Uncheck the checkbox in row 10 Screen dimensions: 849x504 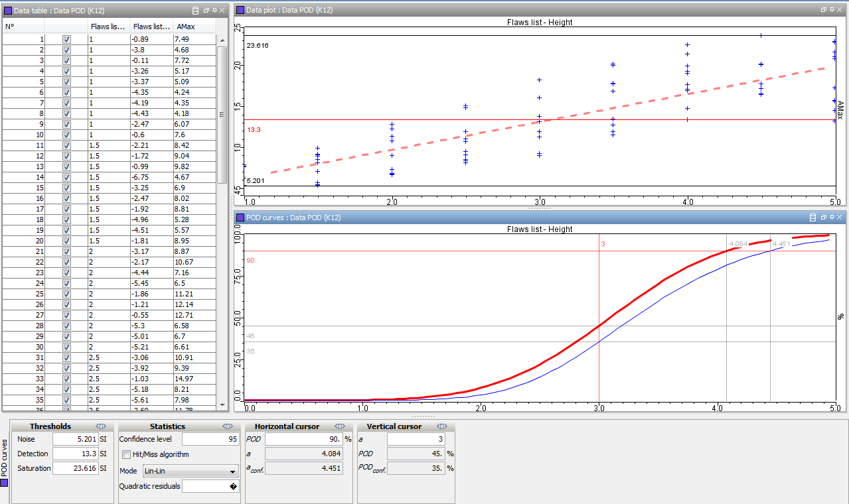pyautogui.click(x=66, y=135)
